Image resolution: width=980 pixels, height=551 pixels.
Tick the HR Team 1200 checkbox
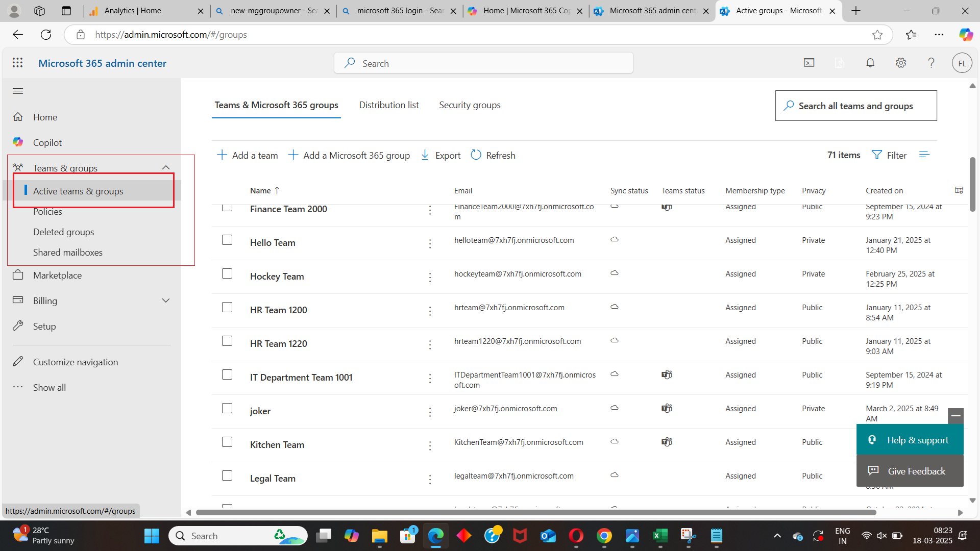(227, 307)
